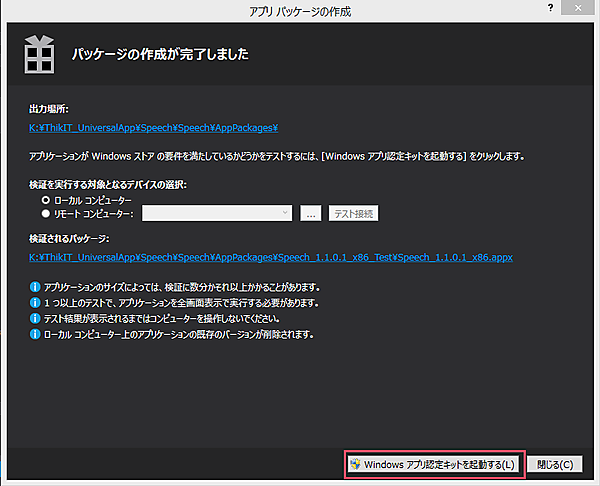Click the package gift box icon
Image resolution: width=600 pixels, height=486 pixels.
[x=39, y=54]
